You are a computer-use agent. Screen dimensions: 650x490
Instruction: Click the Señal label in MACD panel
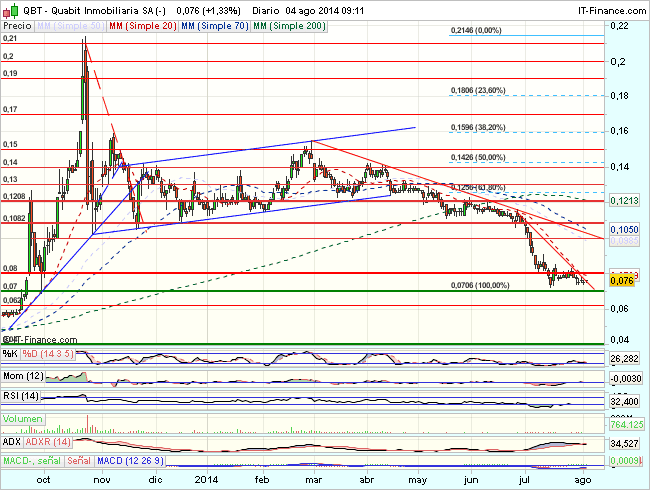79,461
